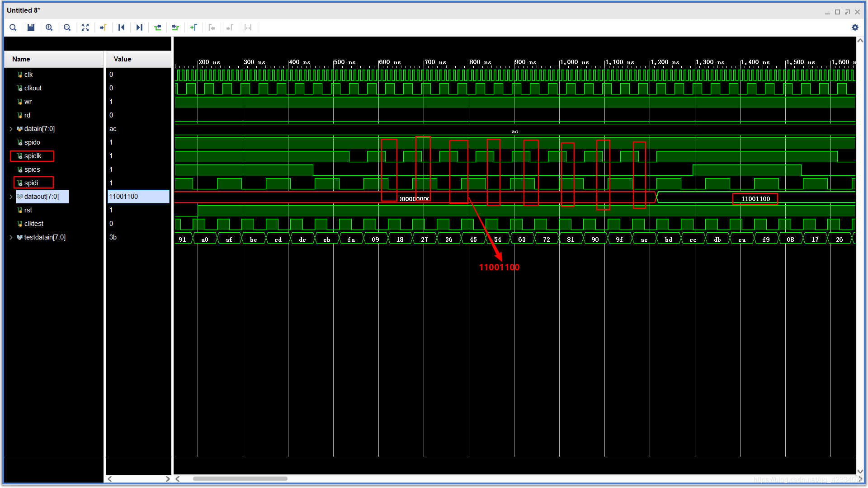This screenshot has height=488, width=868.
Task: Add a marker to the waveform
Action: (193, 28)
